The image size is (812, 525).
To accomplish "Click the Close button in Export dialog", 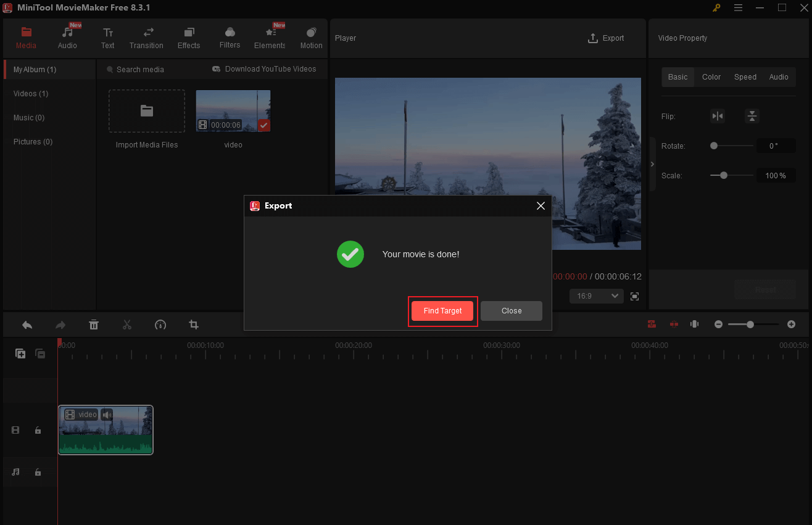I will tap(511, 311).
